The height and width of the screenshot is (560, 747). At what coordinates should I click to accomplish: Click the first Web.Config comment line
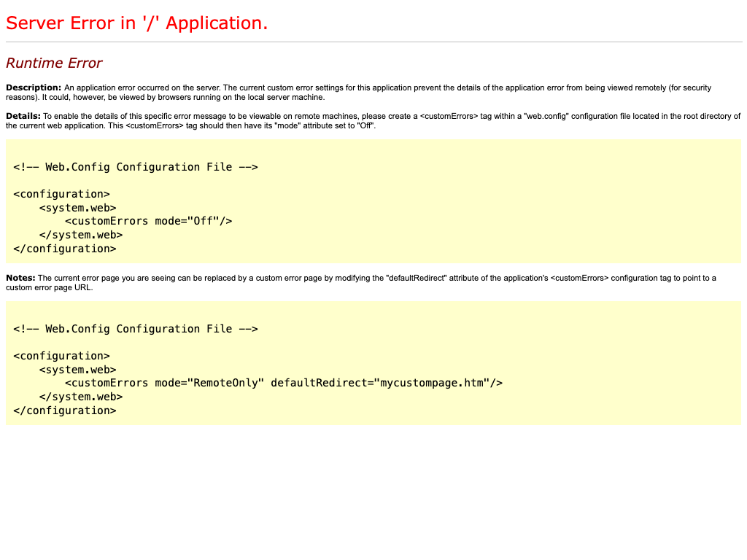[135, 167]
